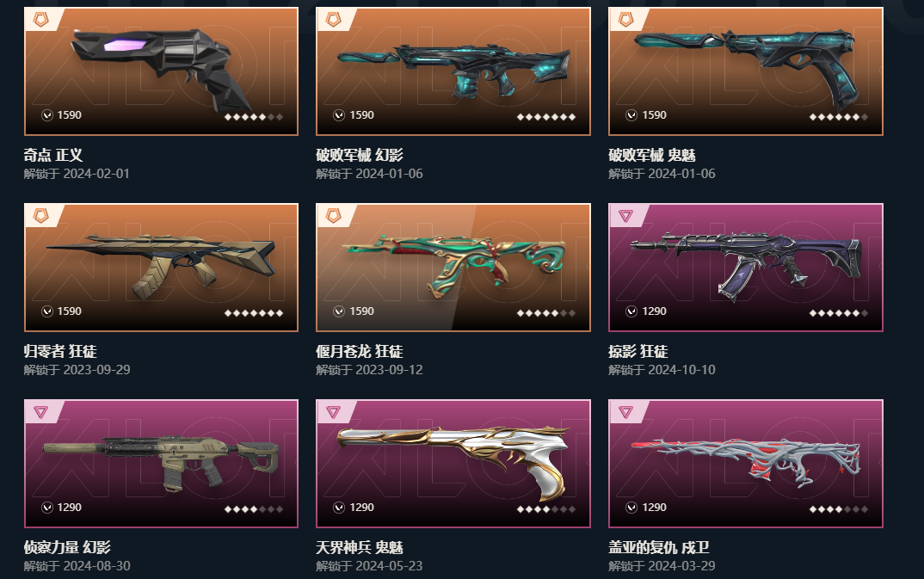The height and width of the screenshot is (579, 924).
Task: Click the upgrade level dots on 破败军械 幻影
Action: pos(545,117)
